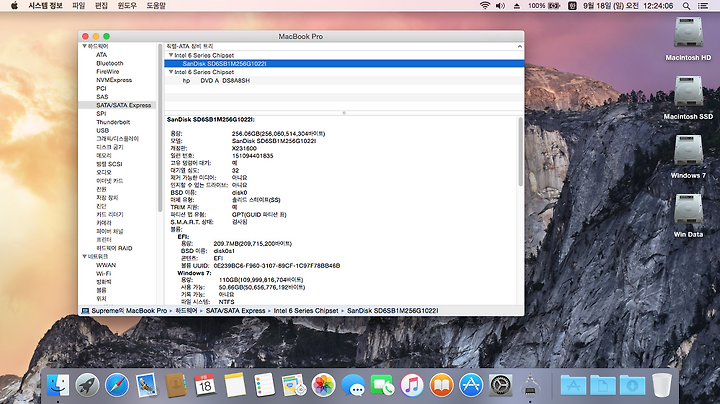Open Notification Center list icon
Image resolution: width=720 pixels, height=404 pixels.
[703, 6]
